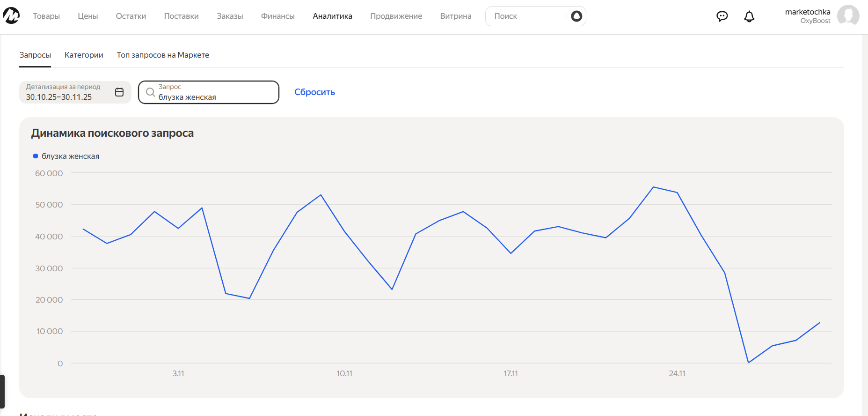Screen dimensions: 868x416
Task: Click the Сбросить link
Action: pos(314,92)
